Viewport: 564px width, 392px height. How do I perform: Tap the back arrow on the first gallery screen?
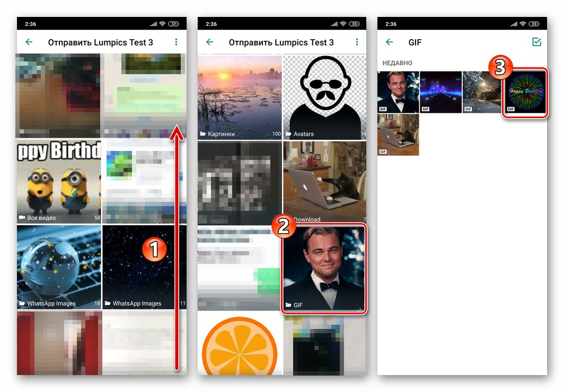point(29,42)
